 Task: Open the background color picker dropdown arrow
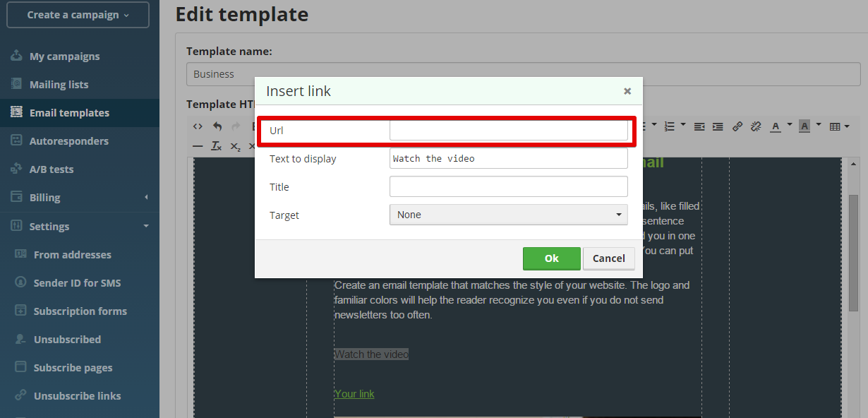coord(819,125)
